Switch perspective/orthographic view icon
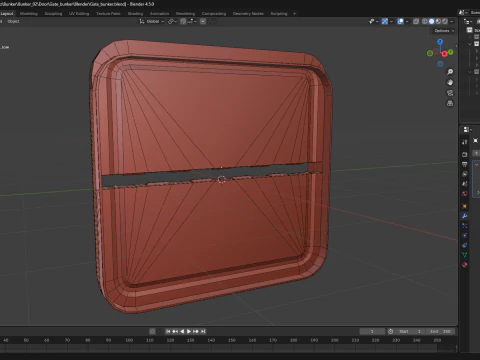480x360 pixels. pos(450,104)
